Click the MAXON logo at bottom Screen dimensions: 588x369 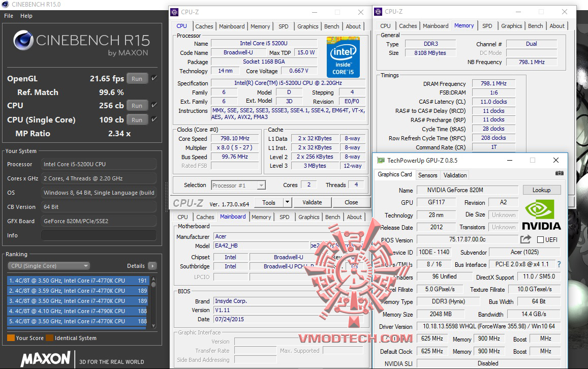(x=45, y=359)
